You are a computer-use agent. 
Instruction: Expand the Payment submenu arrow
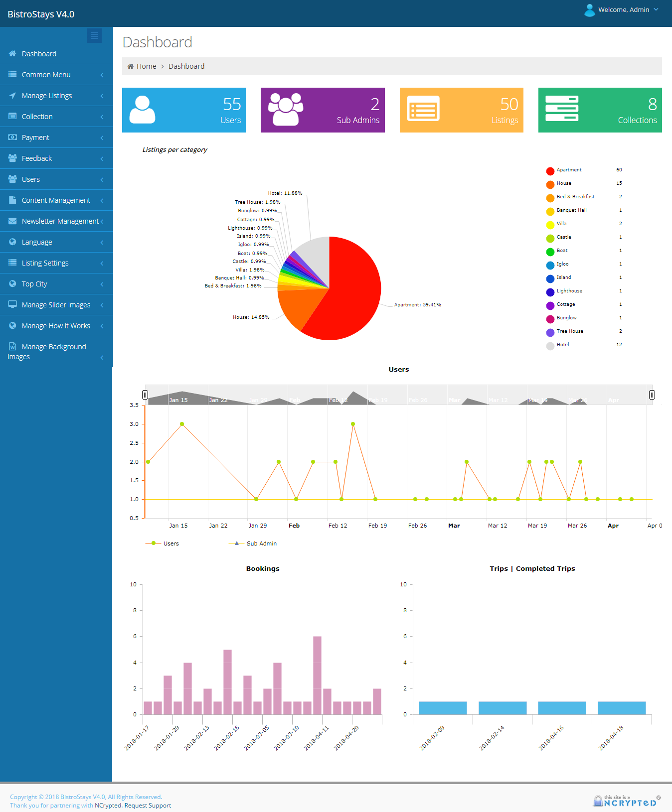[x=102, y=137]
